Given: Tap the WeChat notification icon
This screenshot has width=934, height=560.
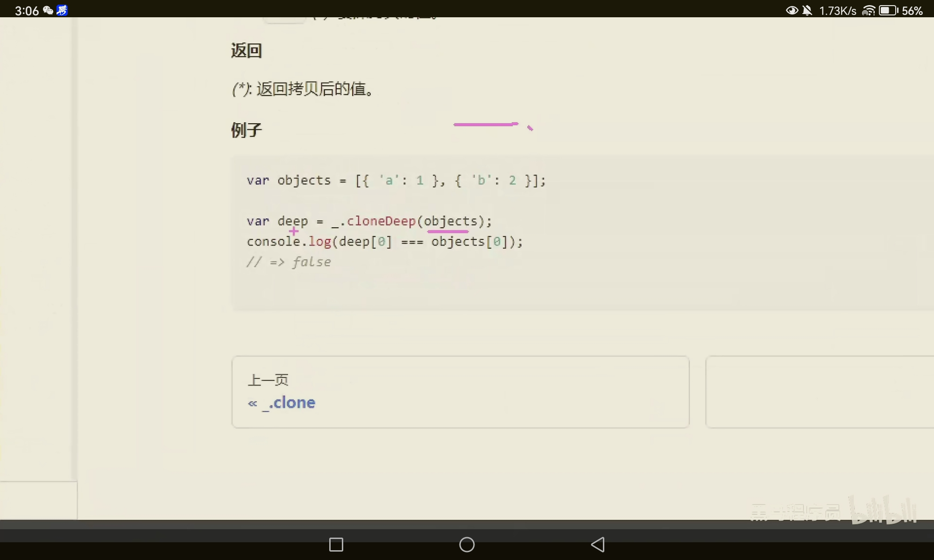Looking at the screenshot, I should [x=48, y=10].
